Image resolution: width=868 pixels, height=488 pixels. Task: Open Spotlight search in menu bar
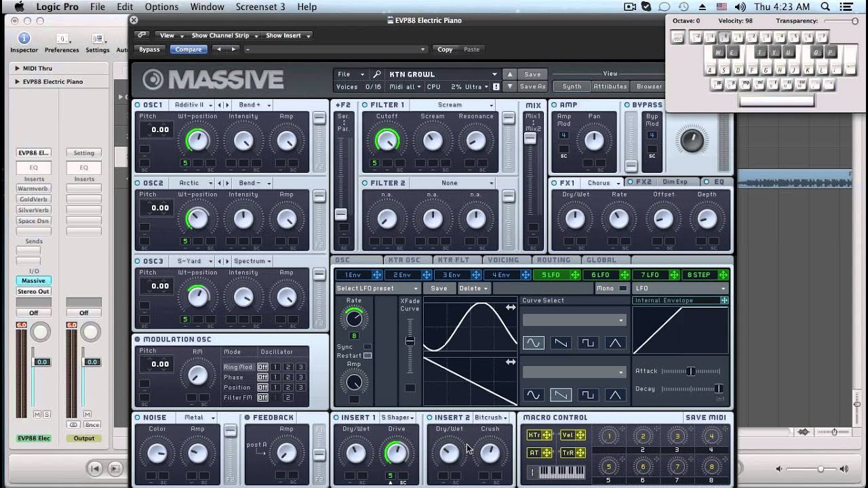coord(825,7)
